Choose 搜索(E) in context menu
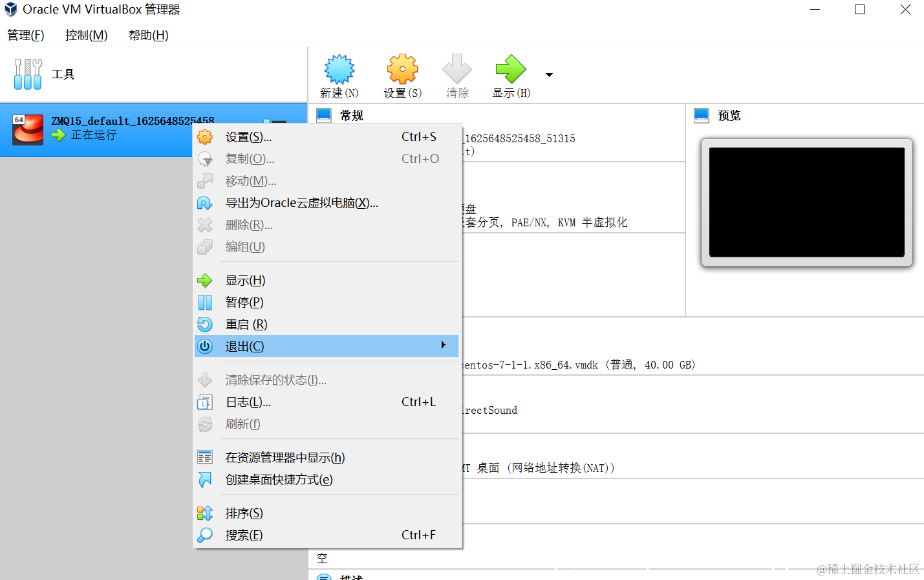The width and height of the screenshot is (924, 580). point(327,535)
